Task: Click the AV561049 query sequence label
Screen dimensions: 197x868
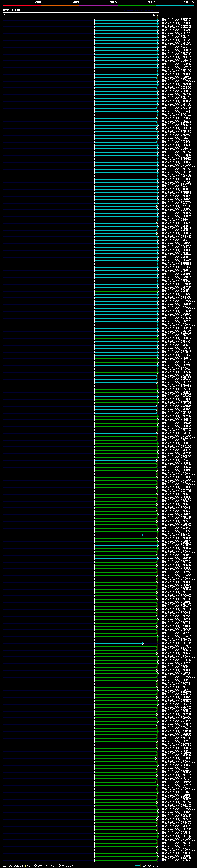Action: (x=11, y=10)
